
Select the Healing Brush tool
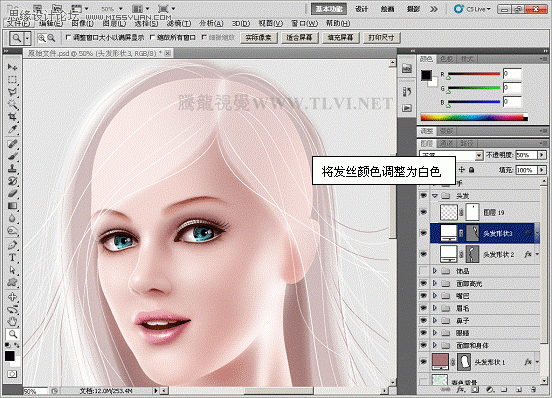point(12,144)
